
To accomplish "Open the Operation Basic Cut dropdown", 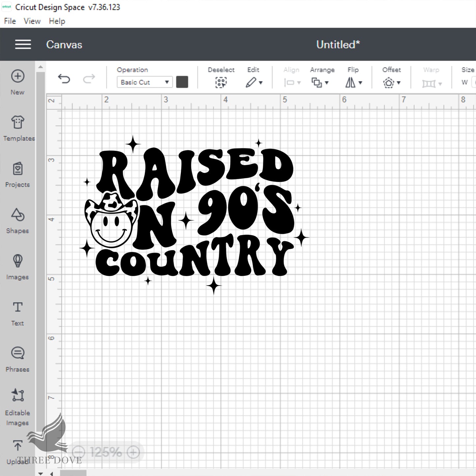I will pyautogui.click(x=145, y=82).
